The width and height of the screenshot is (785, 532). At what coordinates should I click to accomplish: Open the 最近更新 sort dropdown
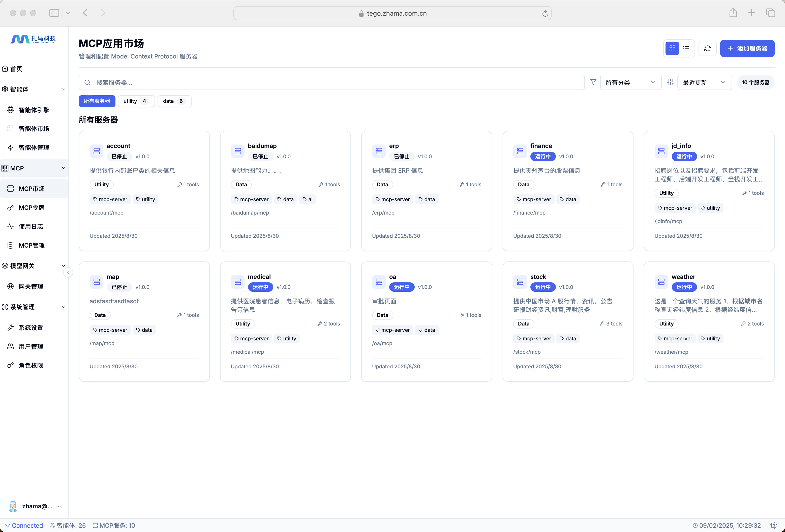[x=704, y=82]
